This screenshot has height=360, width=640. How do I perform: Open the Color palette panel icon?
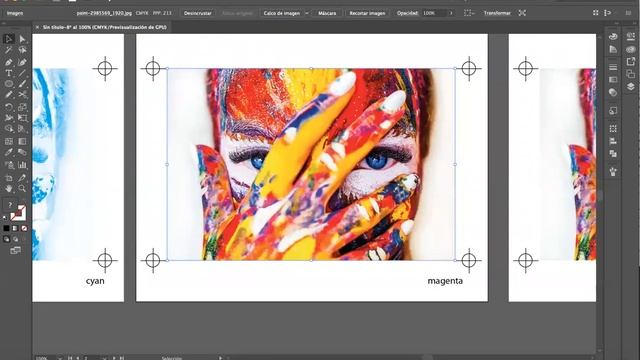point(613,37)
